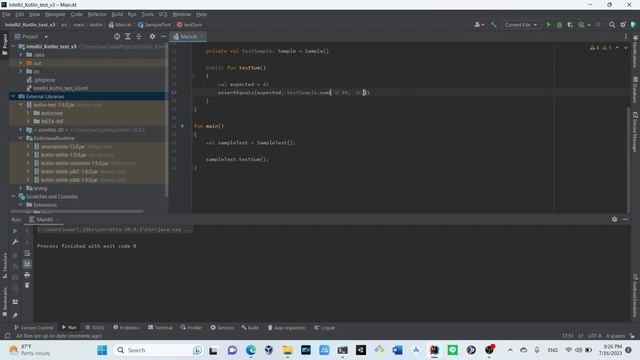Screen dimensions: 640x360
Task: Open the File menu
Action: (6, 14)
